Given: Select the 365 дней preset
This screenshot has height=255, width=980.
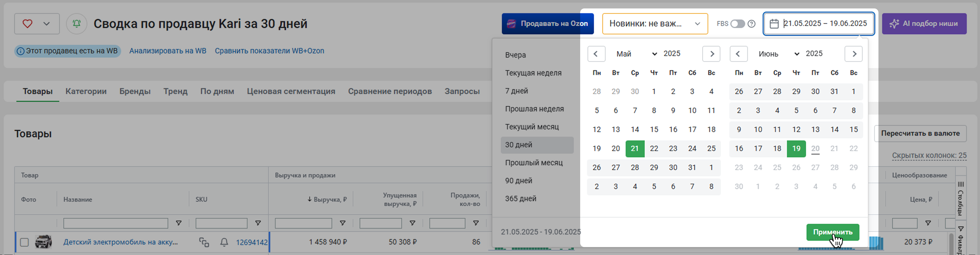Looking at the screenshot, I should (x=537, y=198).
